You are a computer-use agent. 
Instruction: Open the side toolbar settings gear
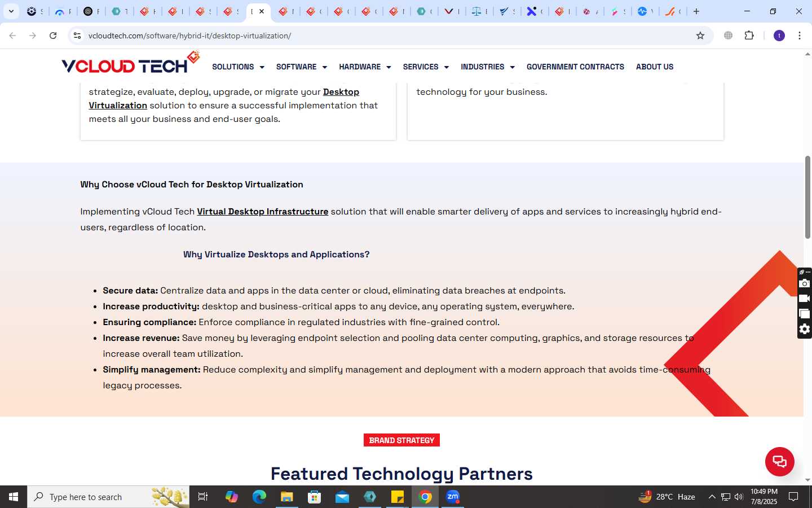coord(805,329)
